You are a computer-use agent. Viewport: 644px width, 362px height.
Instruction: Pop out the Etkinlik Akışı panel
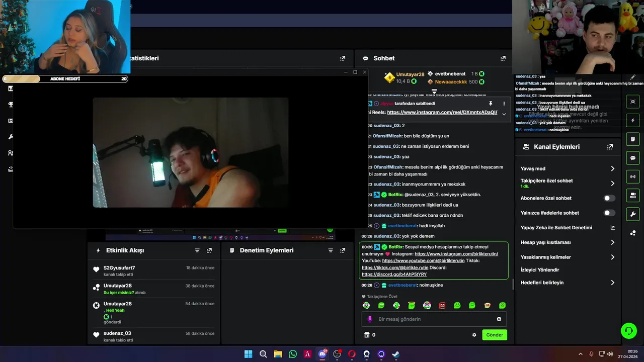tap(209, 250)
